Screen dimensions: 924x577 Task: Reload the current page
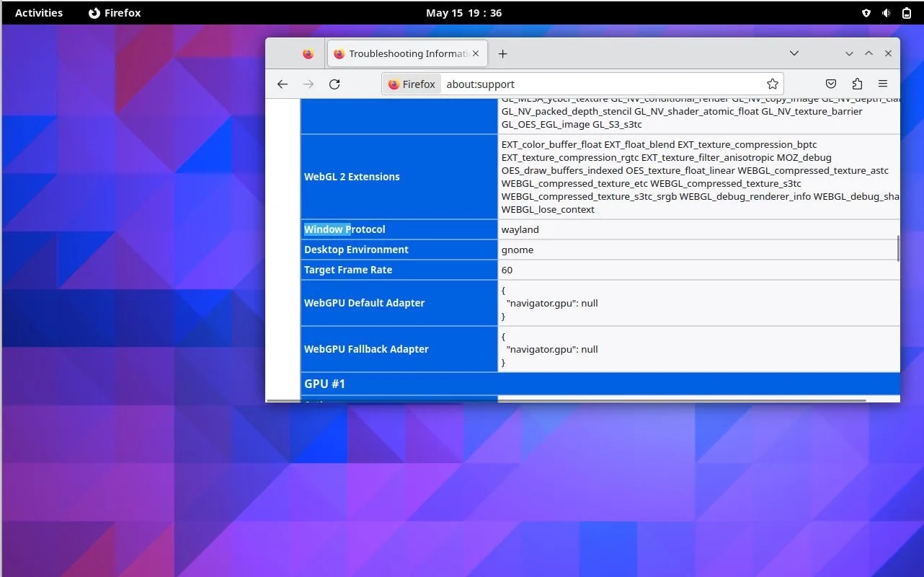pyautogui.click(x=334, y=84)
